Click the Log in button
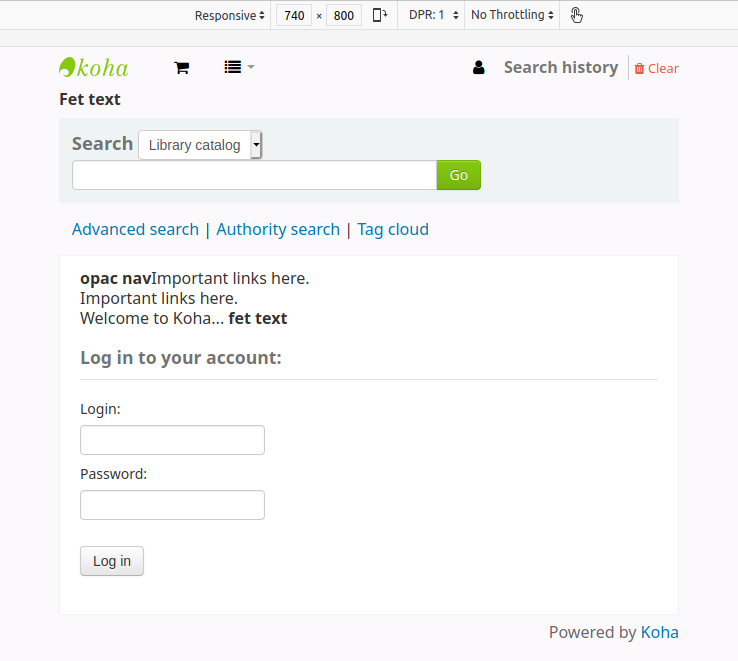 (x=112, y=561)
